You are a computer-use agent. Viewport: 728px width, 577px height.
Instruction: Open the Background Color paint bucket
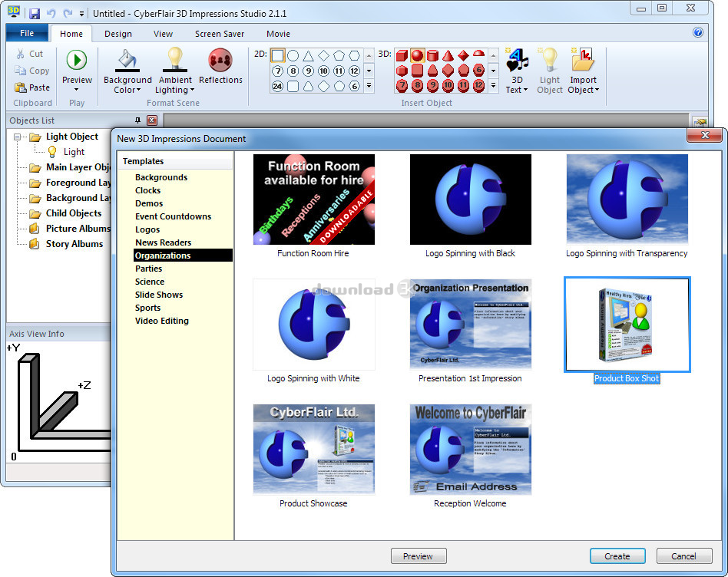click(127, 60)
